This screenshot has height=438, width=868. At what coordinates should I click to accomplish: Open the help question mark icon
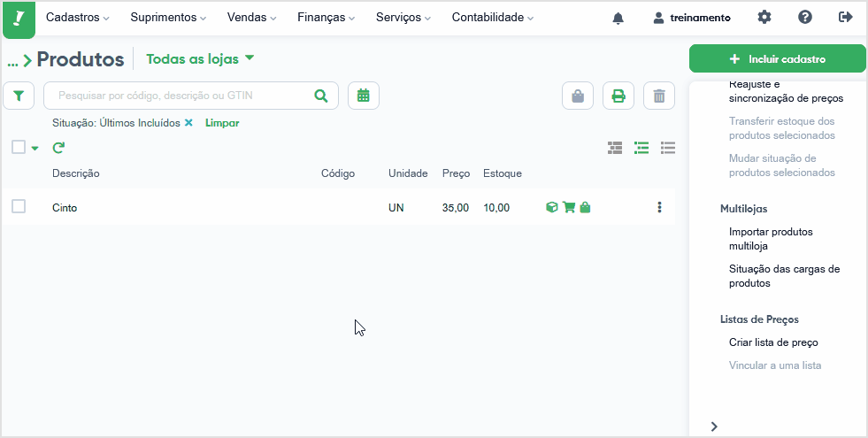coord(805,17)
